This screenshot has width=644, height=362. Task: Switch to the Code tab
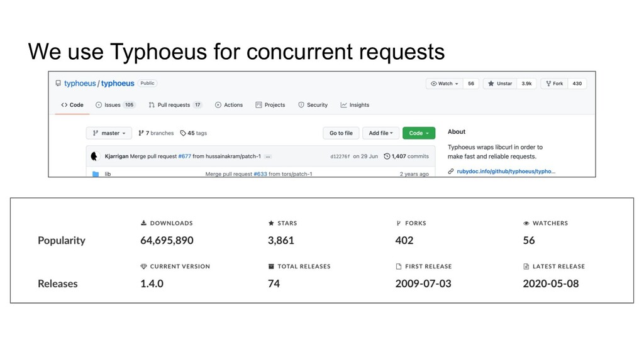click(72, 105)
